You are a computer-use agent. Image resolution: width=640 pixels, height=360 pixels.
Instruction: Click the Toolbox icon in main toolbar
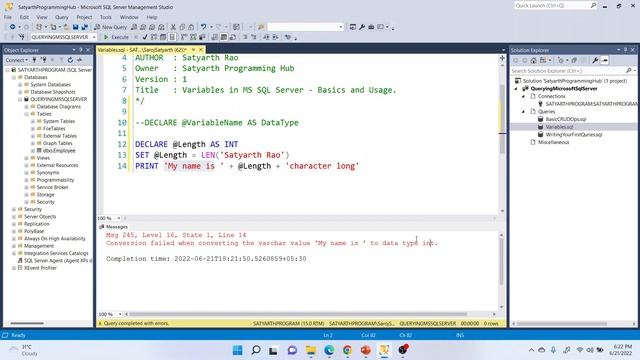click(x=371, y=27)
